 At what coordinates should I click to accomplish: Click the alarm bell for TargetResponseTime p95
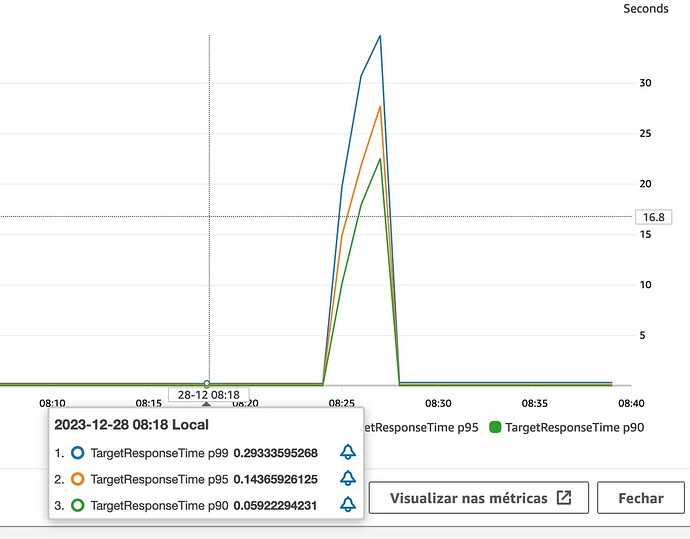(348, 478)
